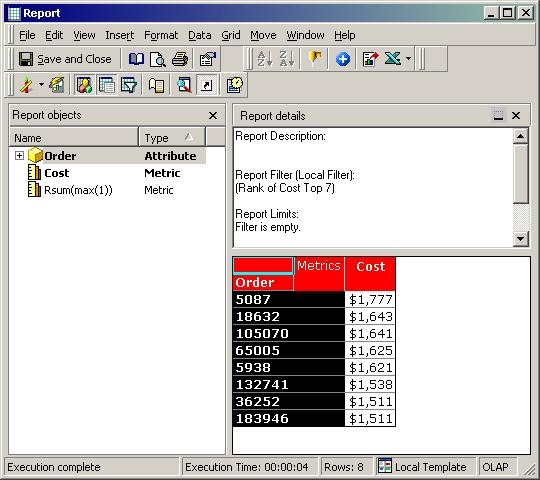Click the print icon in toolbar

click(x=180, y=59)
